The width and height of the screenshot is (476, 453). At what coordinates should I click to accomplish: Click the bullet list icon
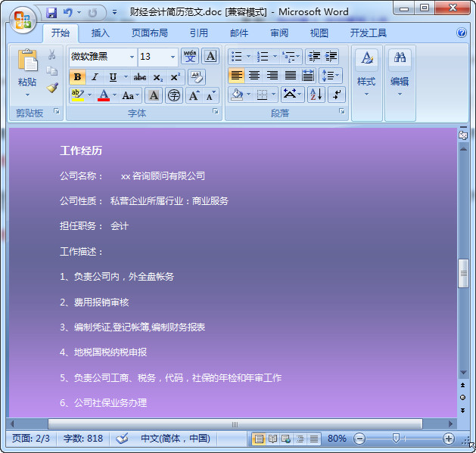point(236,57)
